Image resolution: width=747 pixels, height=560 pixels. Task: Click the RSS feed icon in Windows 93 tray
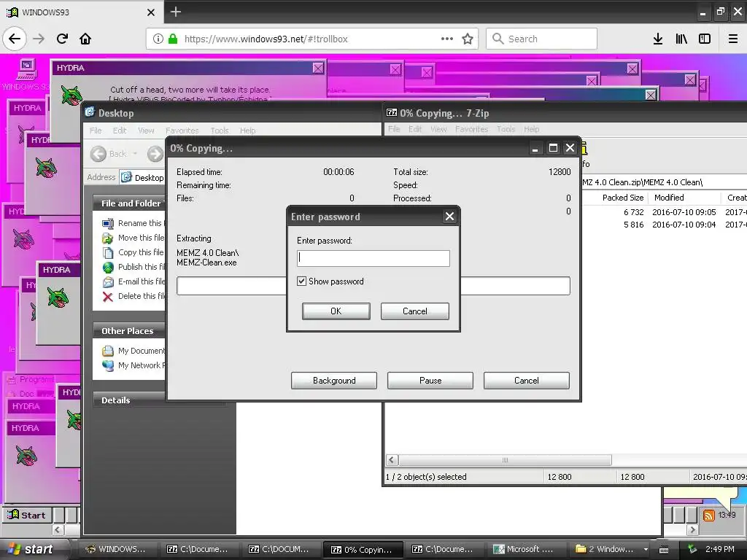click(x=709, y=516)
